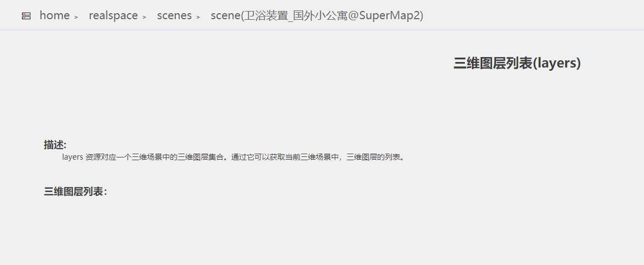Click the arrow separator after realspace
This screenshot has width=644, height=265.
[x=144, y=17]
